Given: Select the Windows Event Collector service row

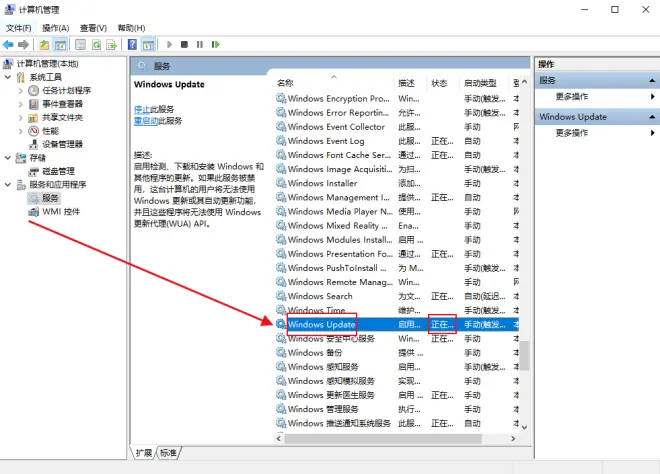Looking at the screenshot, I should [x=397, y=127].
